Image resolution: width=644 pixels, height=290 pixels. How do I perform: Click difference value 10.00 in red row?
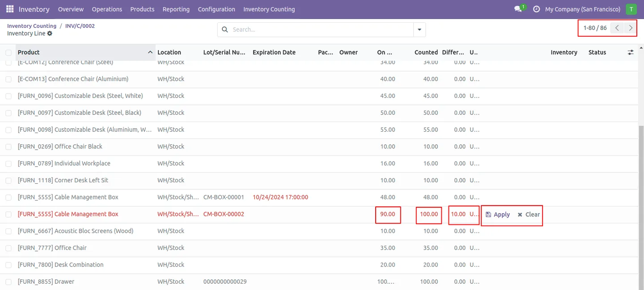tap(458, 214)
